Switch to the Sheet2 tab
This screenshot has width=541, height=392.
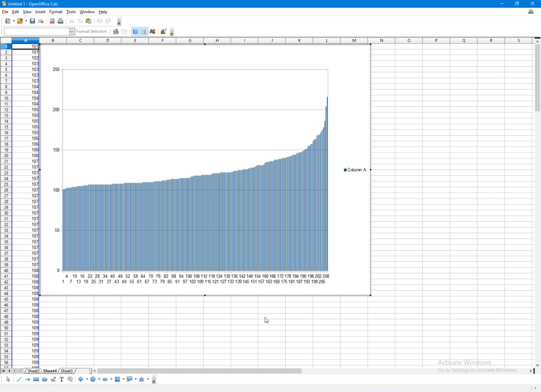33,371
